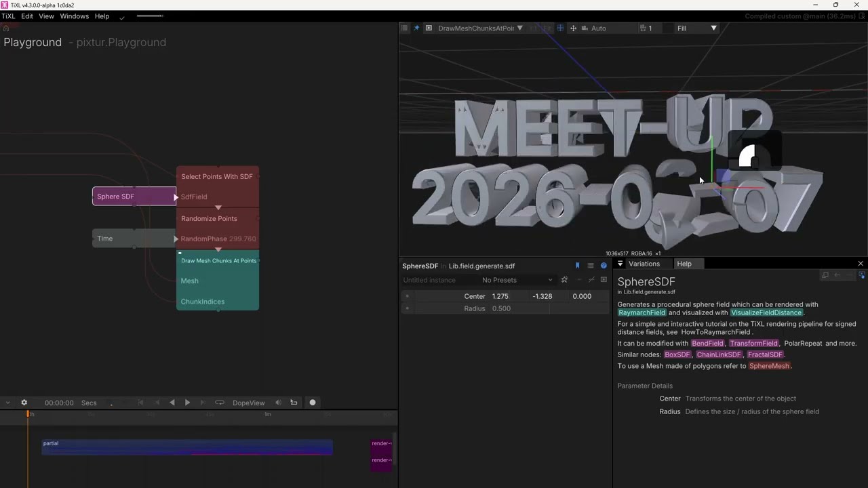Viewport: 868px width, 488px height.
Task: Open the Windows menu
Action: tap(75, 16)
